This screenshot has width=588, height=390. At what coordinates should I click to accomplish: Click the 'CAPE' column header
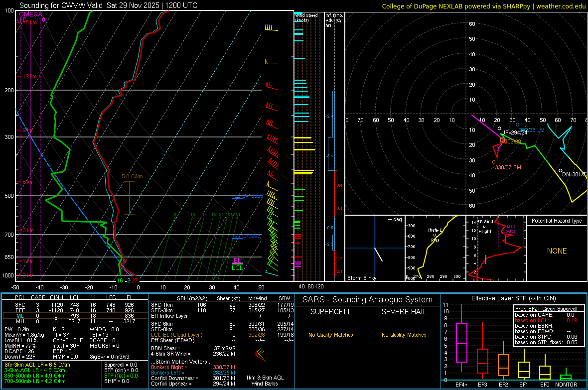38,297
